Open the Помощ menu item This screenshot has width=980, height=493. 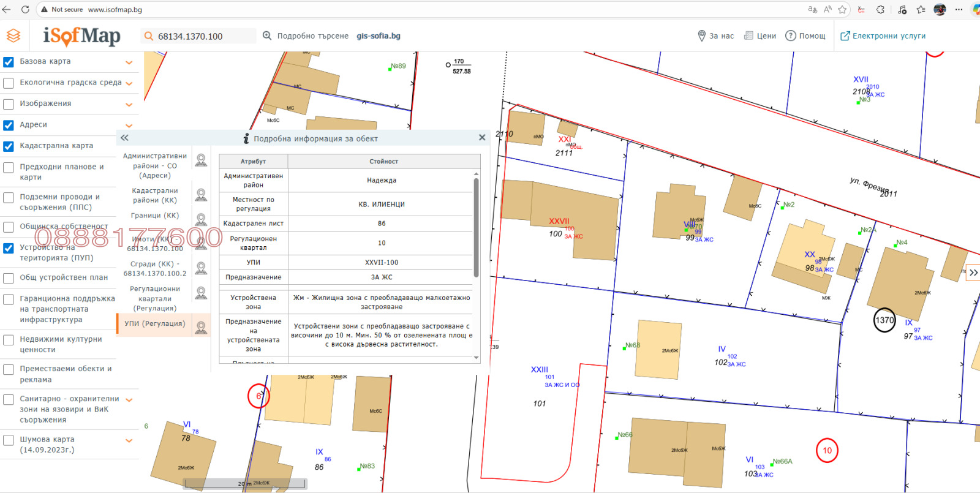click(805, 36)
